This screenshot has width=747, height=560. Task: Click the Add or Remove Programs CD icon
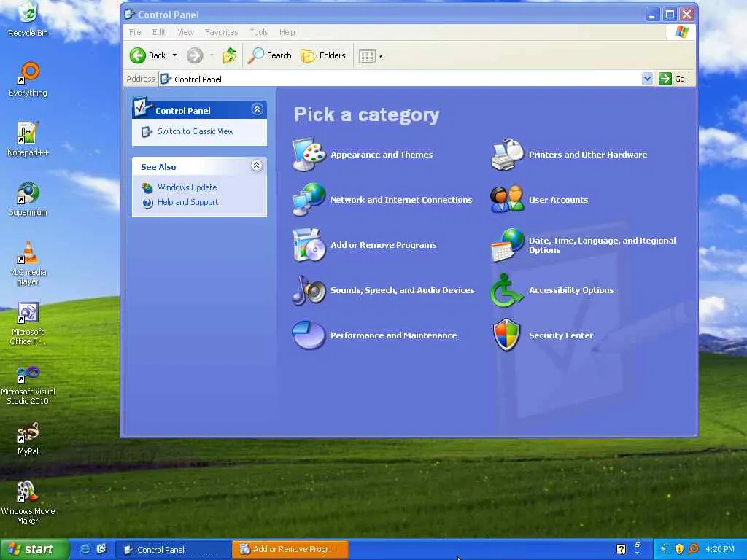[x=309, y=245]
